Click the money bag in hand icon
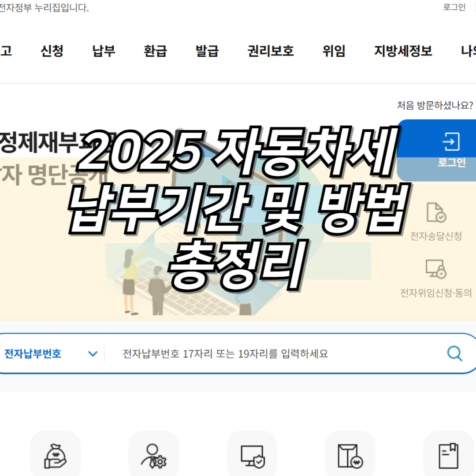The image size is (476, 476). click(x=55, y=456)
